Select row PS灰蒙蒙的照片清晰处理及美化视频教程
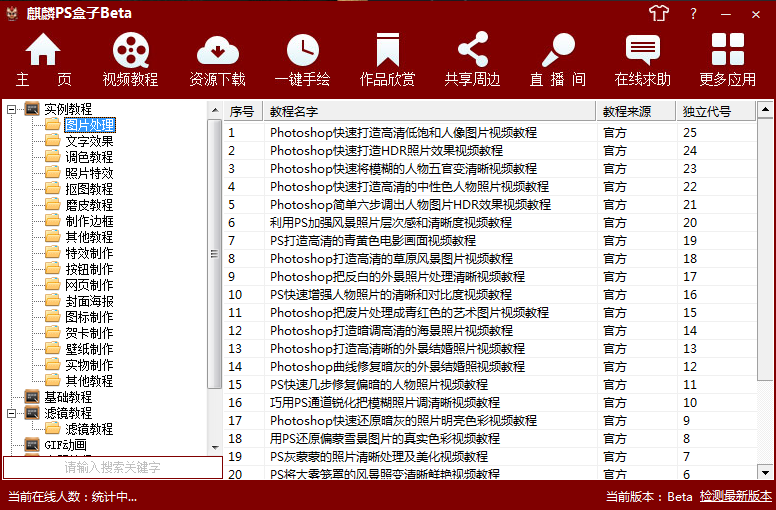776x510 pixels. (x=490, y=457)
